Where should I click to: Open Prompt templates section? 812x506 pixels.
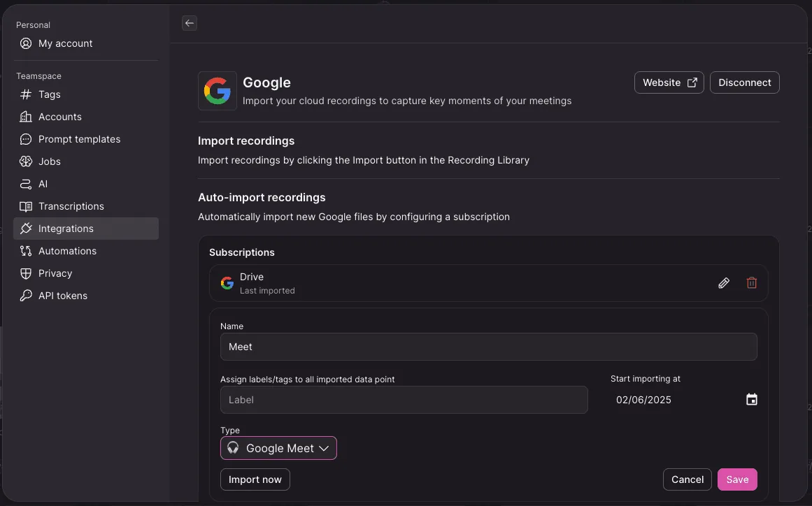coord(86,139)
